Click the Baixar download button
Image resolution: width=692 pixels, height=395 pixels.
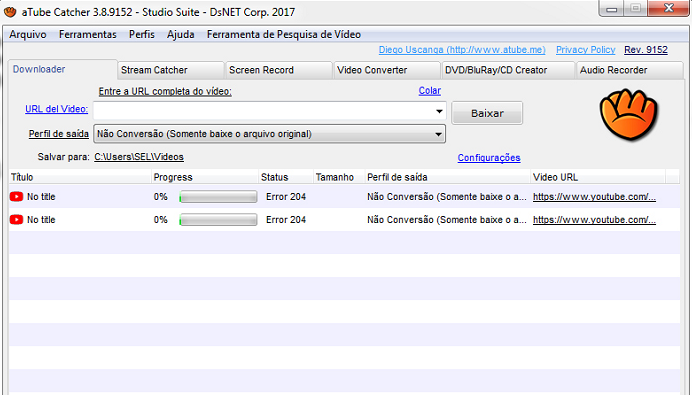pyautogui.click(x=487, y=113)
